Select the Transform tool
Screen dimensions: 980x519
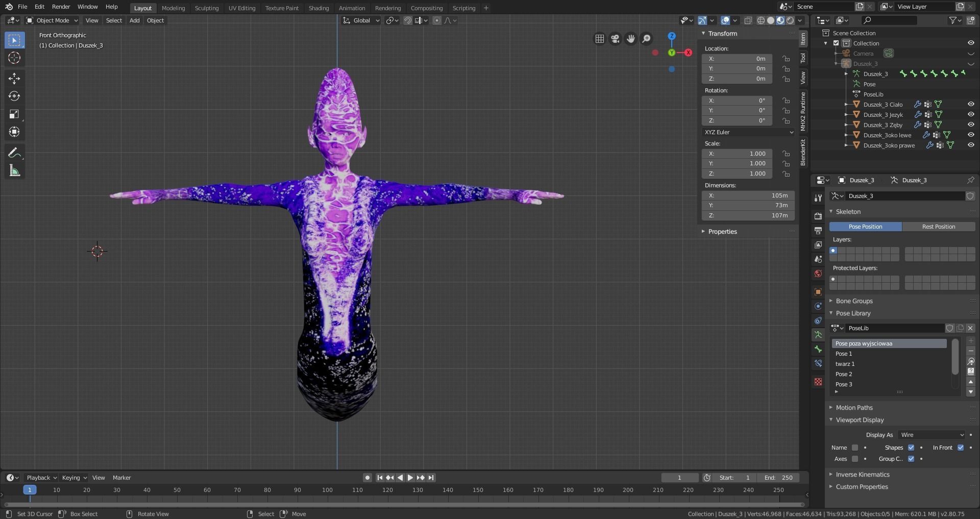[14, 132]
